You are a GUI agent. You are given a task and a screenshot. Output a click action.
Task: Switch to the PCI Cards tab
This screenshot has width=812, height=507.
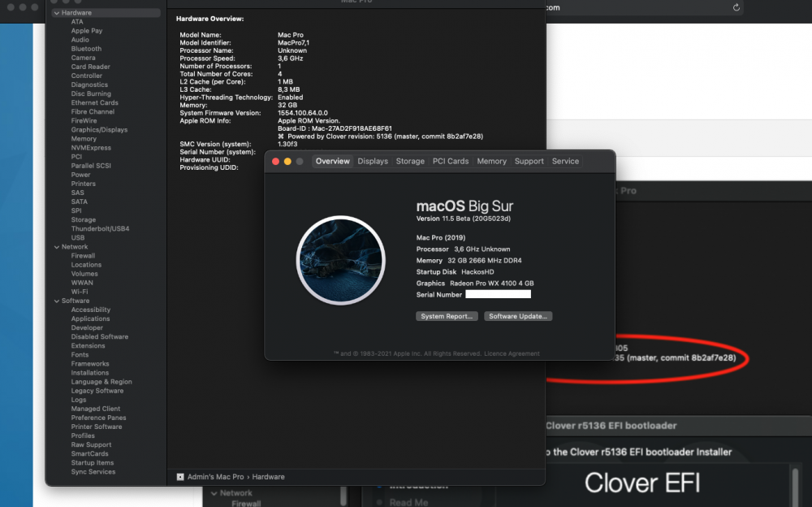(451, 161)
